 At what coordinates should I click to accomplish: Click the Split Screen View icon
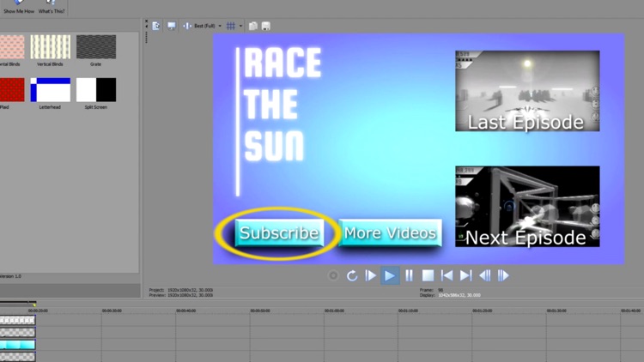point(187,26)
